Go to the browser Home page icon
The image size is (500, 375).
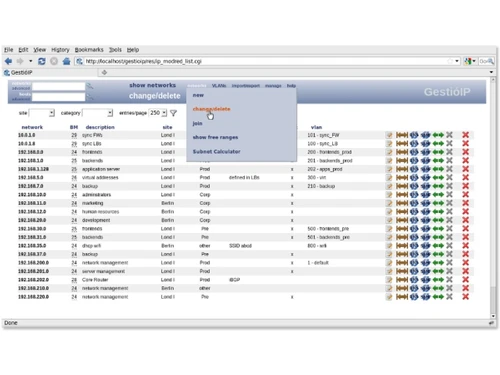click(x=66, y=61)
